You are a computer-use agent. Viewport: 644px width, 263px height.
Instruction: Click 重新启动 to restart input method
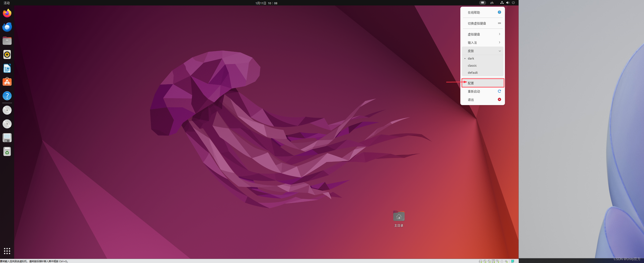[x=482, y=92]
